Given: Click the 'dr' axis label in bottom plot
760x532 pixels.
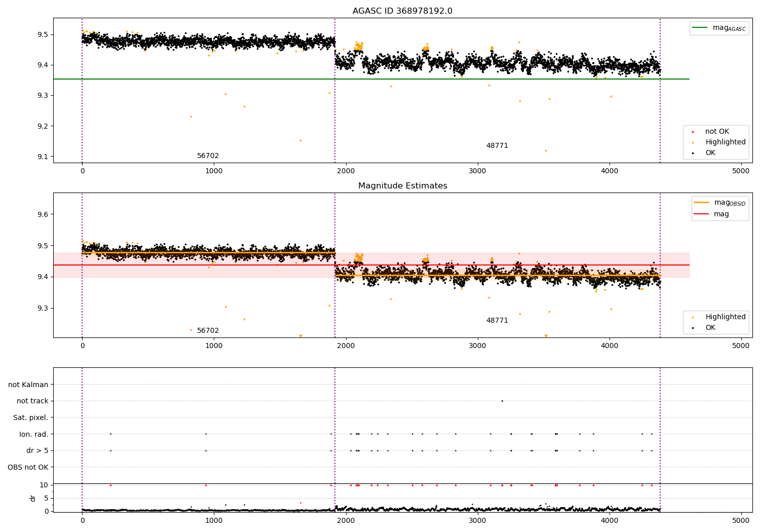Looking at the screenshot, I should point(33,498).
